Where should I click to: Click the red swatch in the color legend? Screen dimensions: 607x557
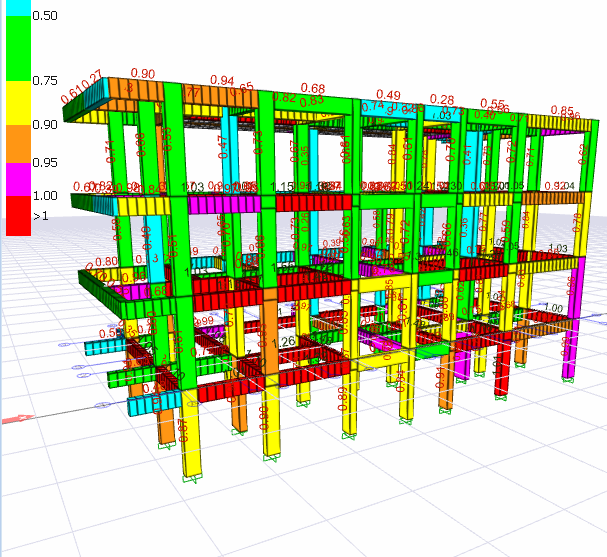(x=18, y=215)
